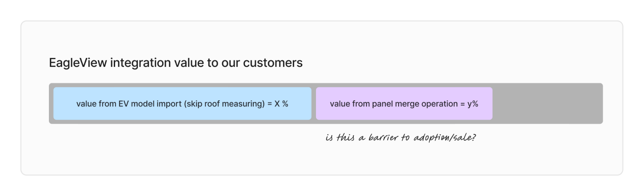Click the handwritten barrier to adoption note

click(x=401, y=137)
